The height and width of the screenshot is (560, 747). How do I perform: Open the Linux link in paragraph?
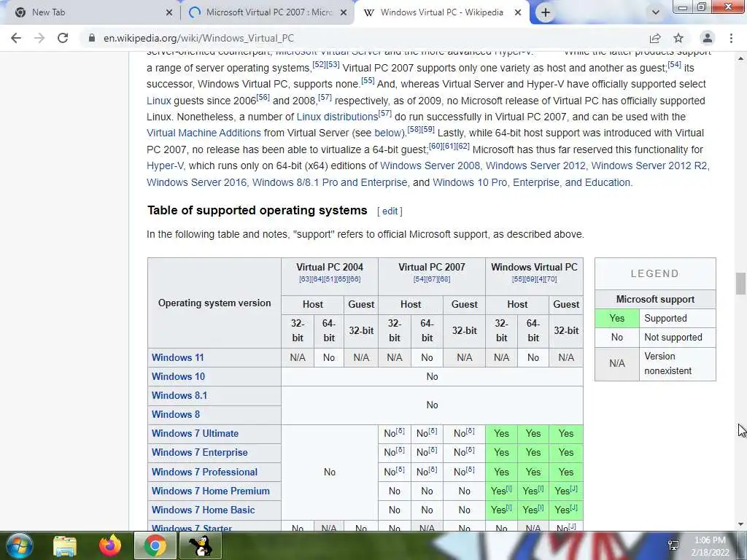pos(158,101)
